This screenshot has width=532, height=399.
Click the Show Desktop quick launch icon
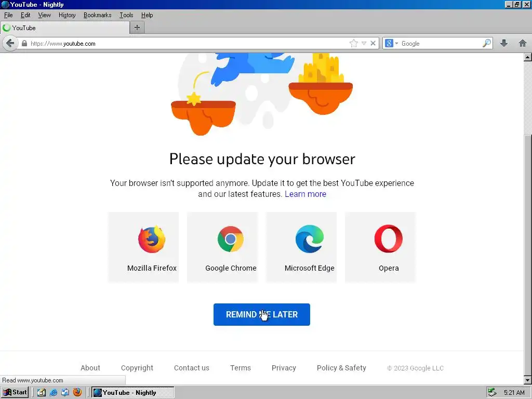tap(42, 393)
